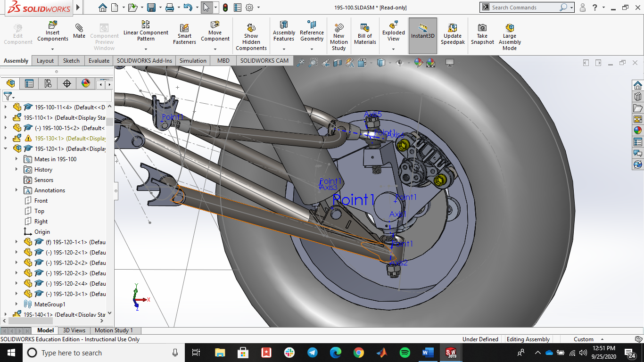Expand the MateGroup1 tree item
Image resolution: width=644 pixels, height=362 pixels.
point(17,304)
